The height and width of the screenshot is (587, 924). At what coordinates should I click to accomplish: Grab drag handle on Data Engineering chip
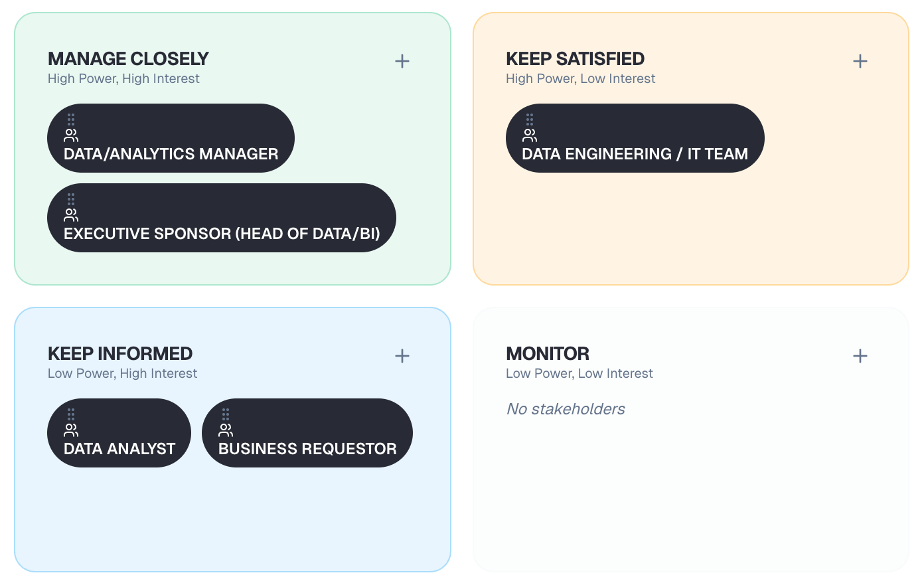tap(530, 120)
